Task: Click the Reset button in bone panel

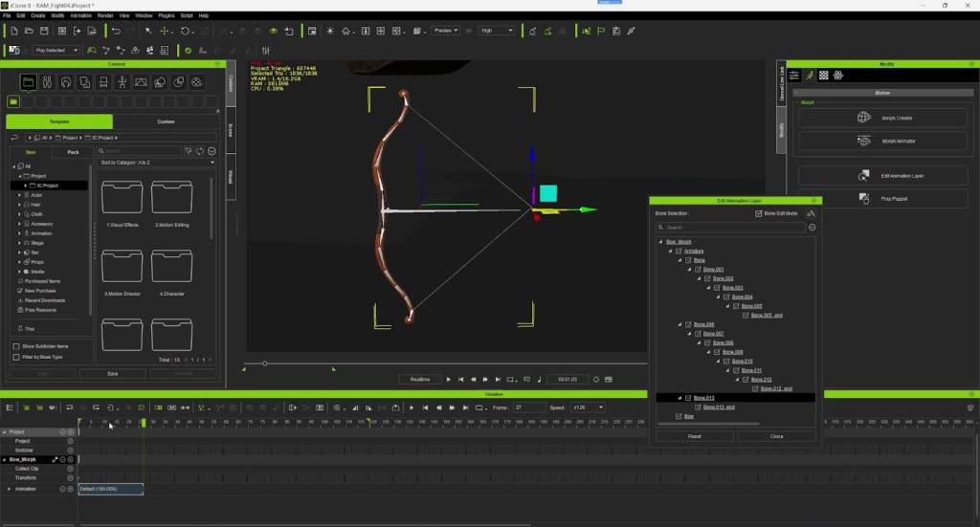Action: click(x=695, y=436)
